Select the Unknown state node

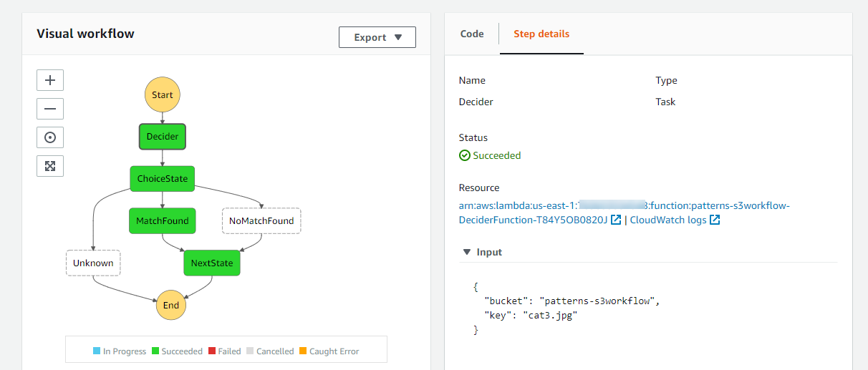coord(93,263)
